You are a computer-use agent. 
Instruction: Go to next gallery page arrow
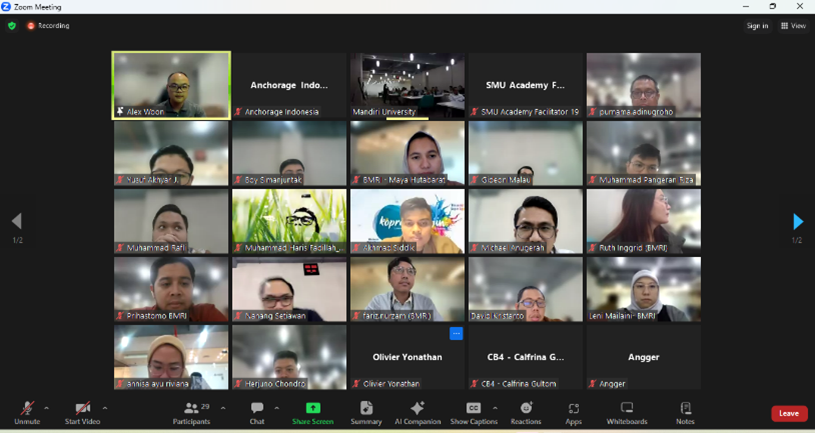click(797, 221)
